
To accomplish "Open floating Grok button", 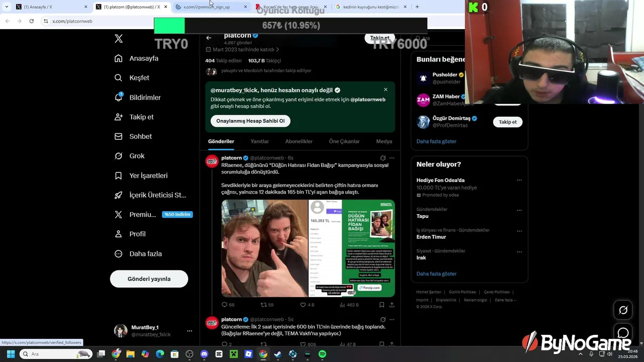I will (x=623, y=310).
